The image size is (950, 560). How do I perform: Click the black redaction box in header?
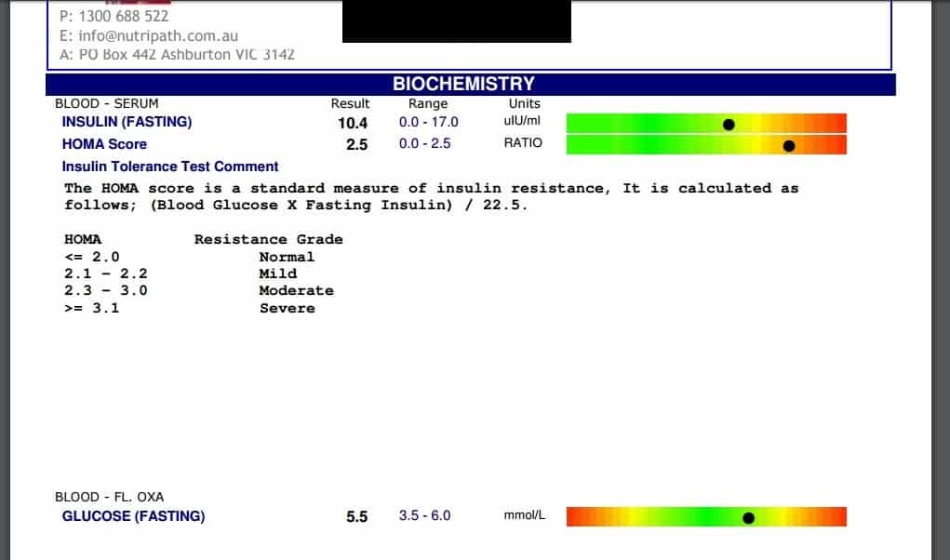[x=457, y=21]
